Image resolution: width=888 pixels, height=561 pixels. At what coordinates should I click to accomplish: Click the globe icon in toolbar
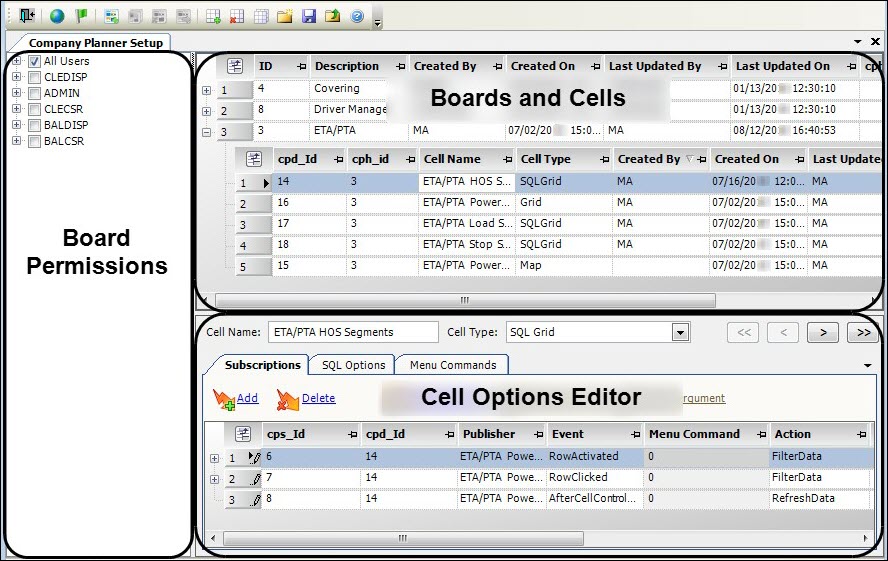click(57, 16)
